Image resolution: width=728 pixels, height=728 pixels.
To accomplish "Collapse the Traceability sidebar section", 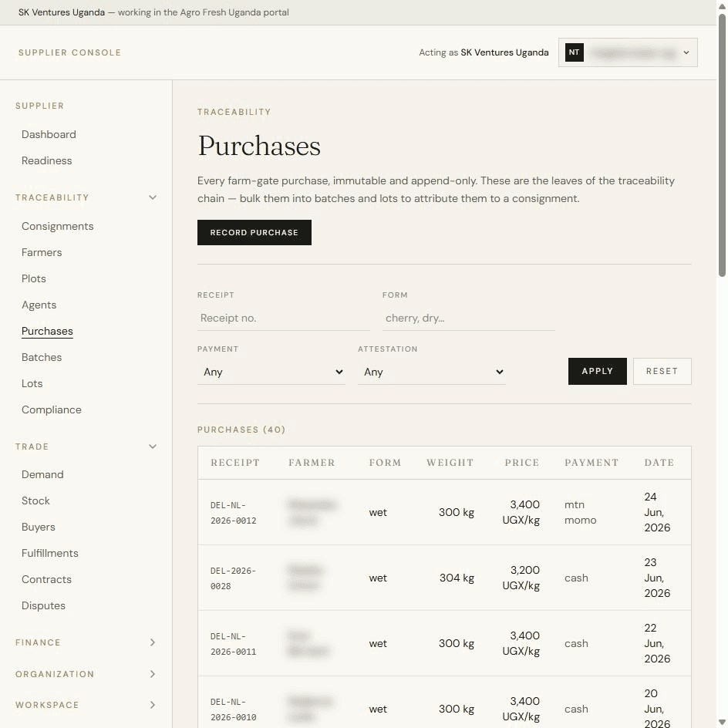I will 152,197.
